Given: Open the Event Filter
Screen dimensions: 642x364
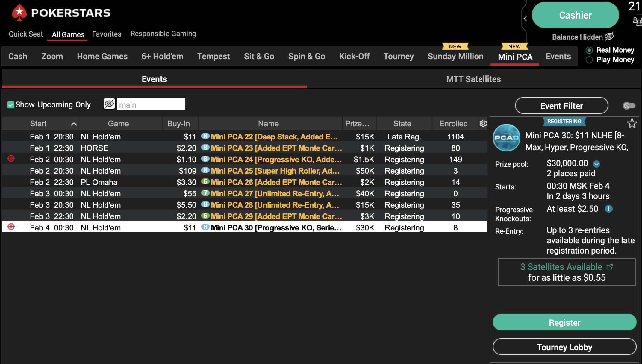Looking at the screenshot, I should point(561,106).
